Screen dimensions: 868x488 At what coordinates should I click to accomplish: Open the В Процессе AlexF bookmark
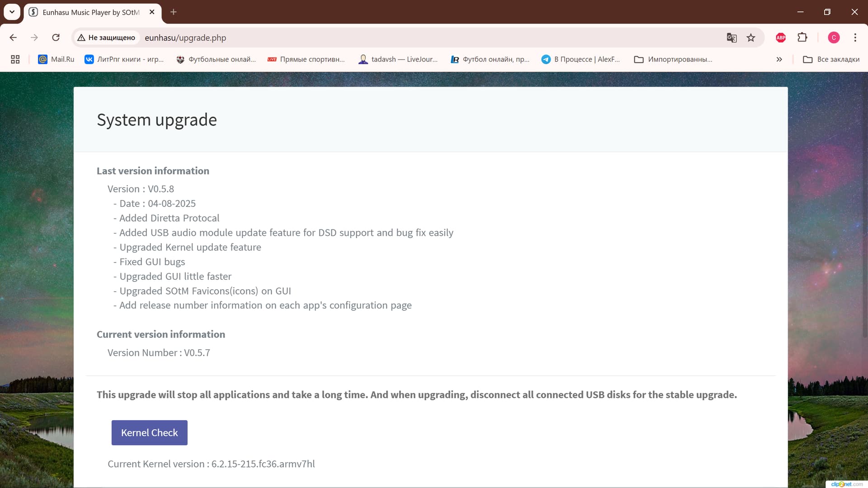point(581,59)
